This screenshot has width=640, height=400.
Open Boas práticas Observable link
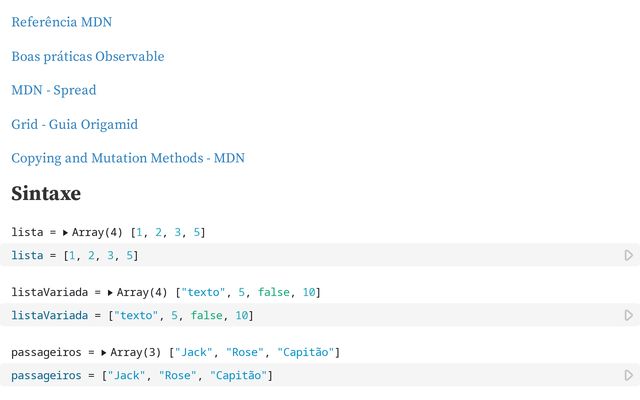(87, 56)
